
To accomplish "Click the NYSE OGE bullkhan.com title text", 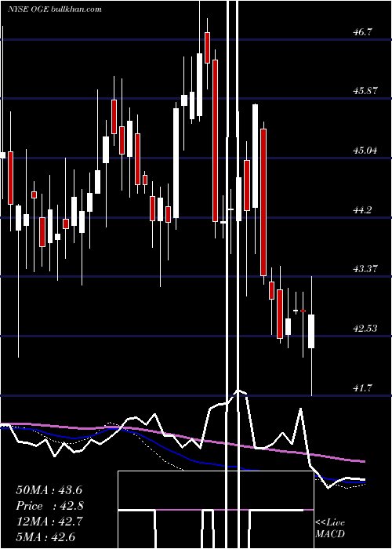I will point(55,9).
